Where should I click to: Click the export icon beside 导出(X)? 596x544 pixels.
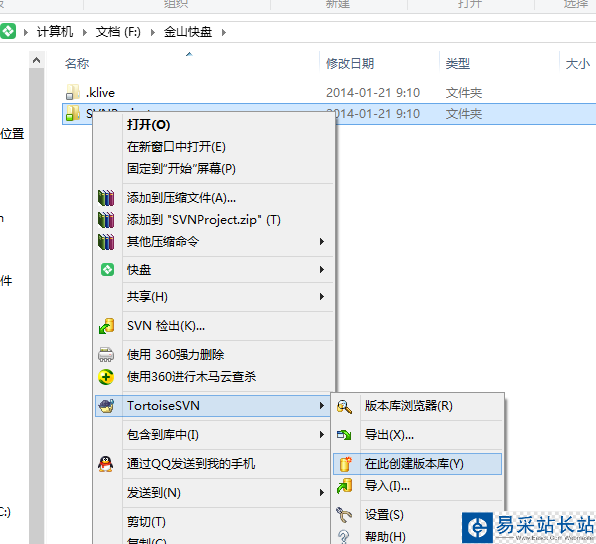pyautogui.click(x=344, y=435)
